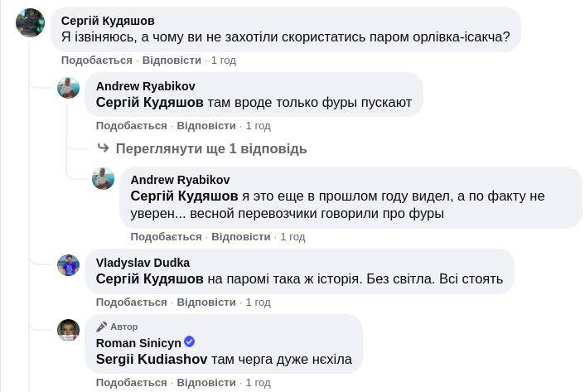Click the Sergii Kudiashov mention in Roman's reply

[152, 359]
